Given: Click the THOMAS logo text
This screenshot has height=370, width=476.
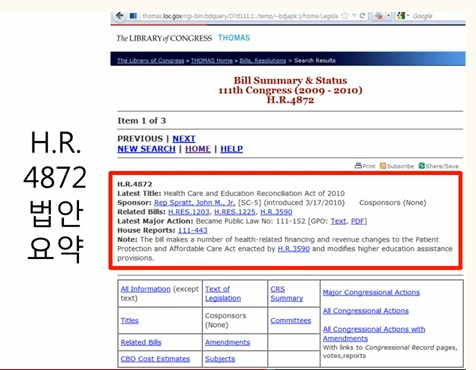Looking at the screenshot, I should [x=234, y=38].
